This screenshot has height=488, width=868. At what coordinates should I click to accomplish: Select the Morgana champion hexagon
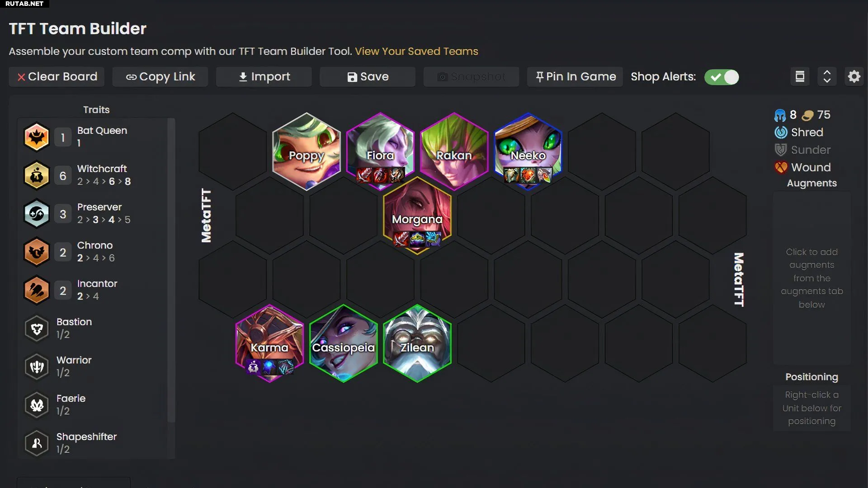pyautogui.click(x=417, y=215)
